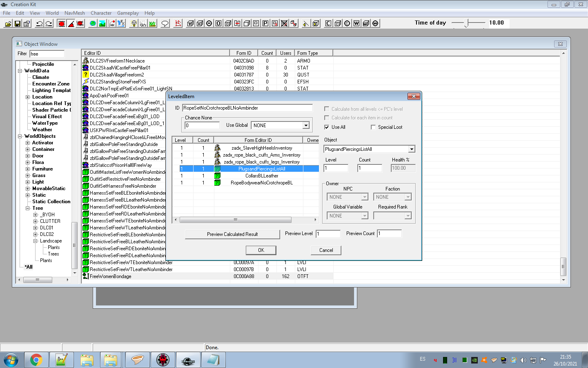Click the letter P toolbar icon
This screenshot has height=368, width=588.
point(265,23)
